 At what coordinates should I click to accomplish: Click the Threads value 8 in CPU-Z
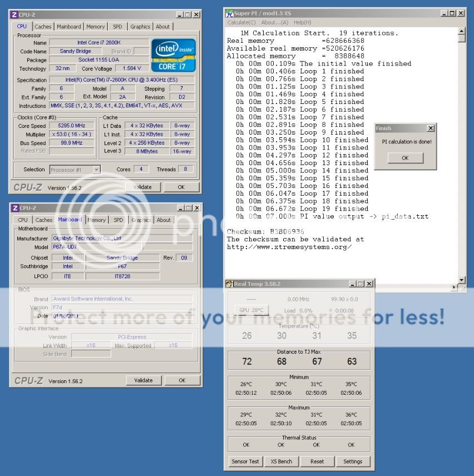tap(185, 169)
